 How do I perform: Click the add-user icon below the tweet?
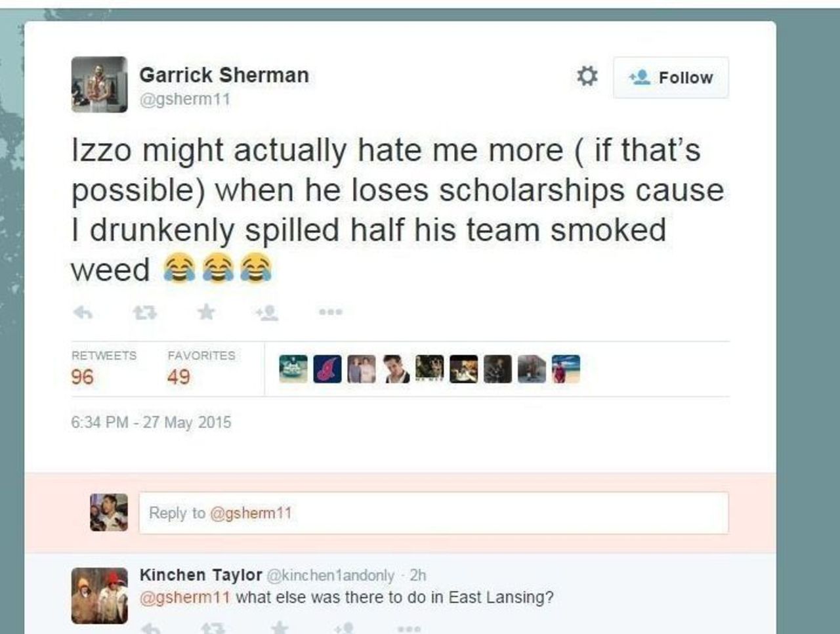tap(268, 313)
